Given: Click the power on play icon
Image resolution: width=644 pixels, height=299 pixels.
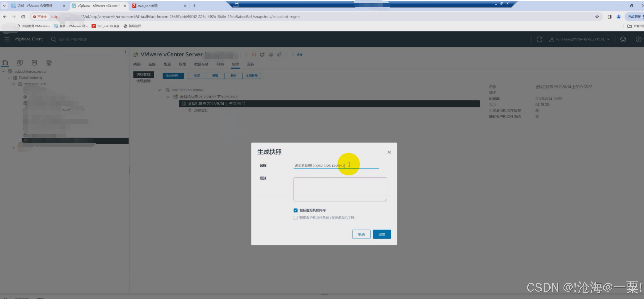Looking at the screenshot, I should coord(247,55).
